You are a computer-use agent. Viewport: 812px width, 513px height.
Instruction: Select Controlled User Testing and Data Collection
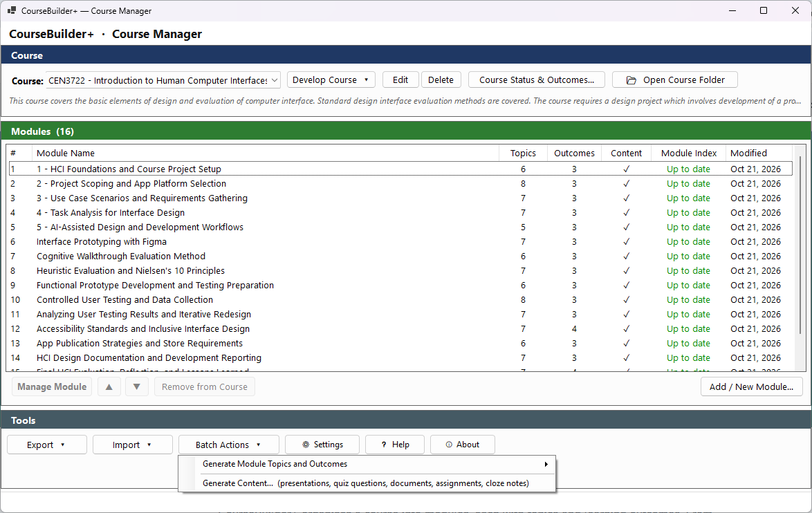click(x=400, y=299)
